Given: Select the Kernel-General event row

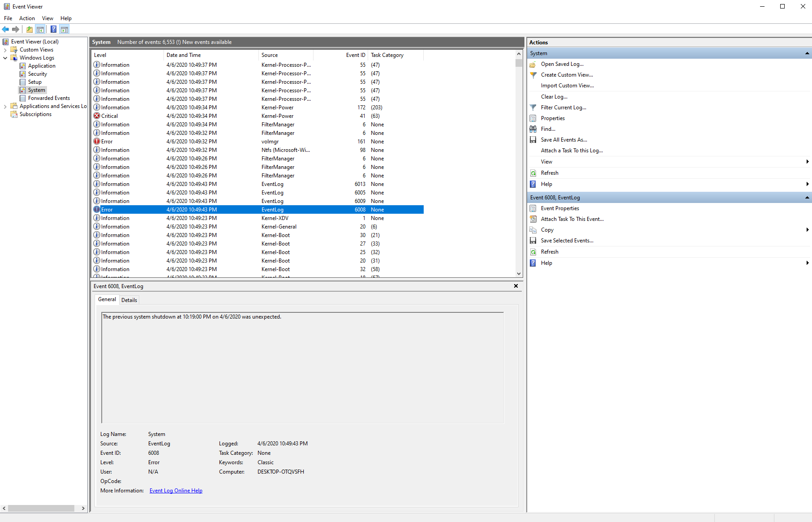Looking at the screenshot, I should point(258,227).
